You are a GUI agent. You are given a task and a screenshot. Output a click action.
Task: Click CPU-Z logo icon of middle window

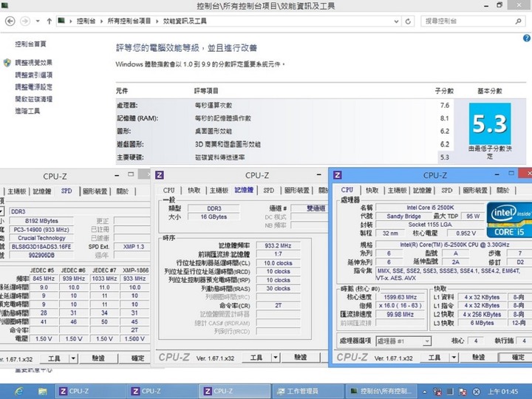click(160, 175)
